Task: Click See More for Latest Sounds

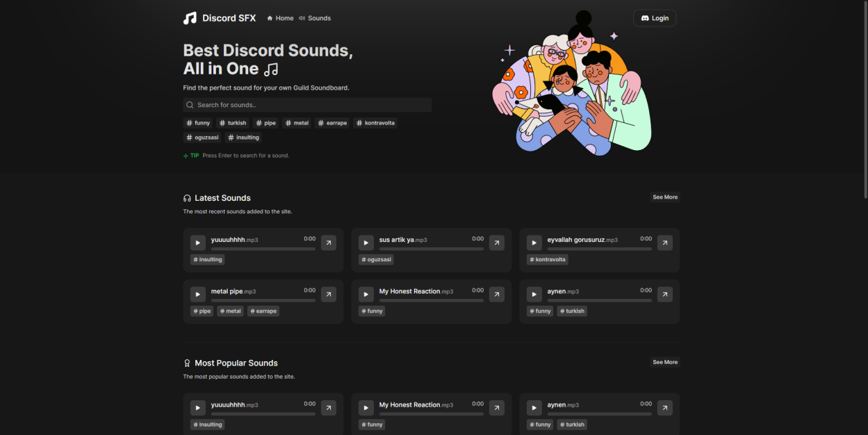Action: click(665, 197)
